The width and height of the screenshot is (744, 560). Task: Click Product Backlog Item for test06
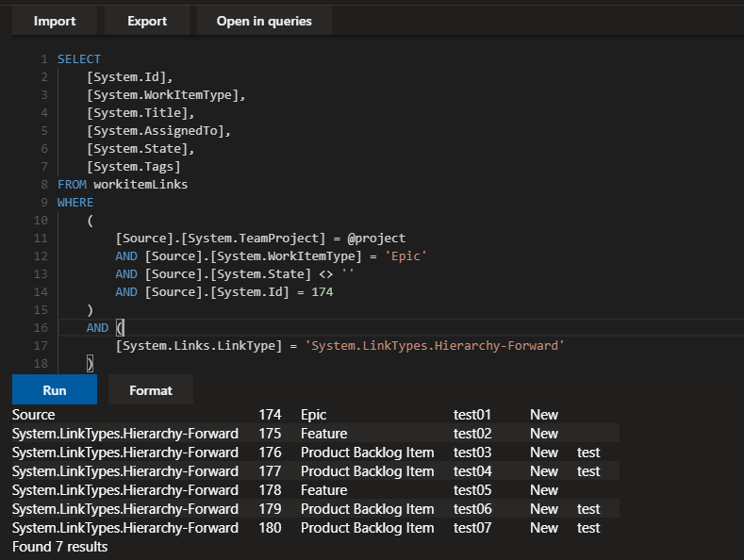point(367,509)
